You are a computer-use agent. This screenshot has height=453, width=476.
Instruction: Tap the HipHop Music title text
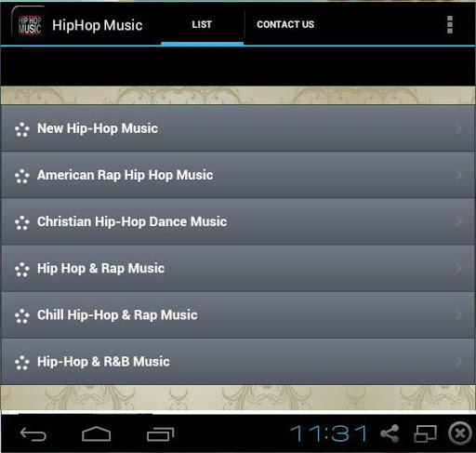[98, 25]
